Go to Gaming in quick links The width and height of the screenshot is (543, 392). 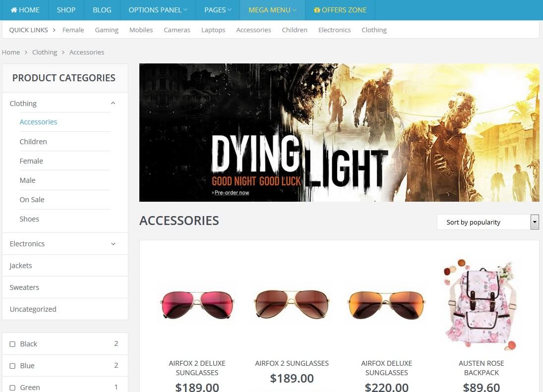[x=107, y=30]
